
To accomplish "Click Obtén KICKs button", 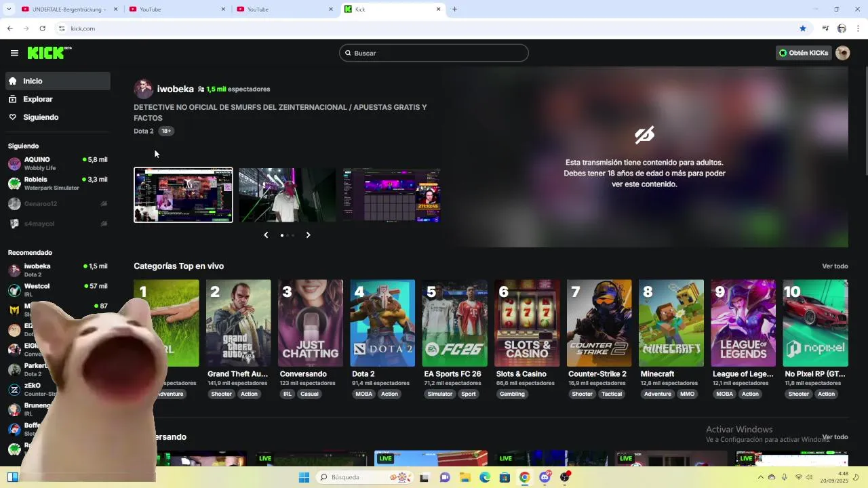I will 804,53.
